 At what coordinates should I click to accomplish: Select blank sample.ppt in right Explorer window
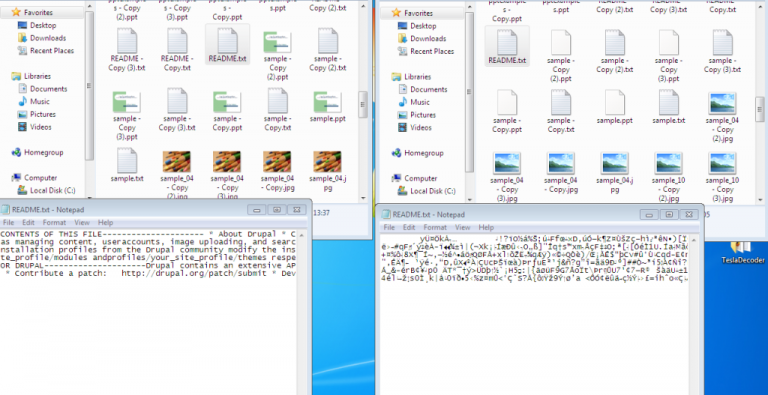click(x=615, y=107)
